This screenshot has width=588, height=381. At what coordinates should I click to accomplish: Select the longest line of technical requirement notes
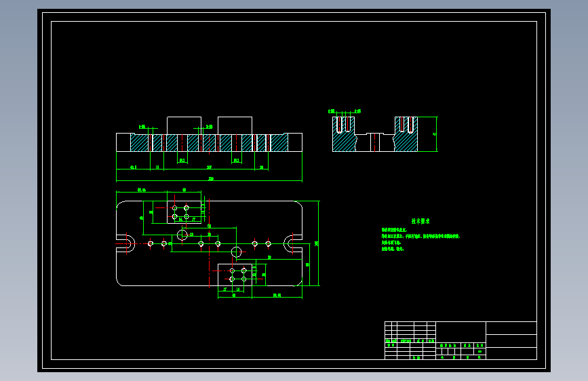(420, 236)
